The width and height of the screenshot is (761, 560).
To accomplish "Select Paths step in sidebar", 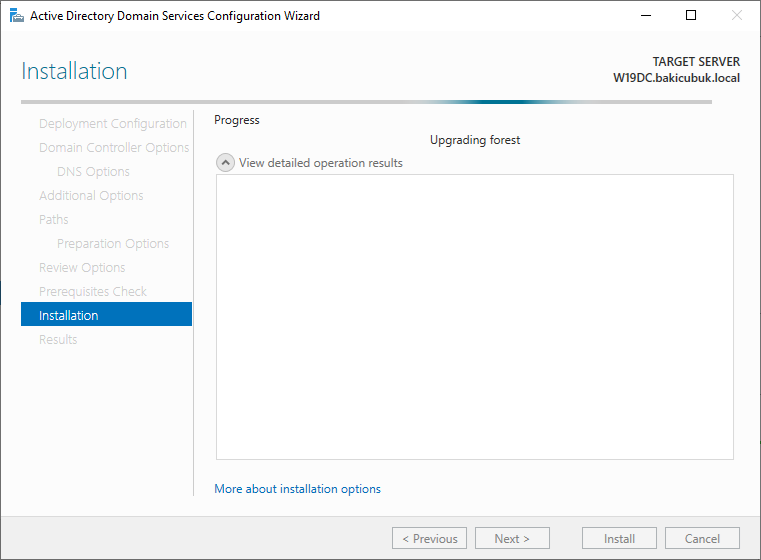I will (53, 219).
